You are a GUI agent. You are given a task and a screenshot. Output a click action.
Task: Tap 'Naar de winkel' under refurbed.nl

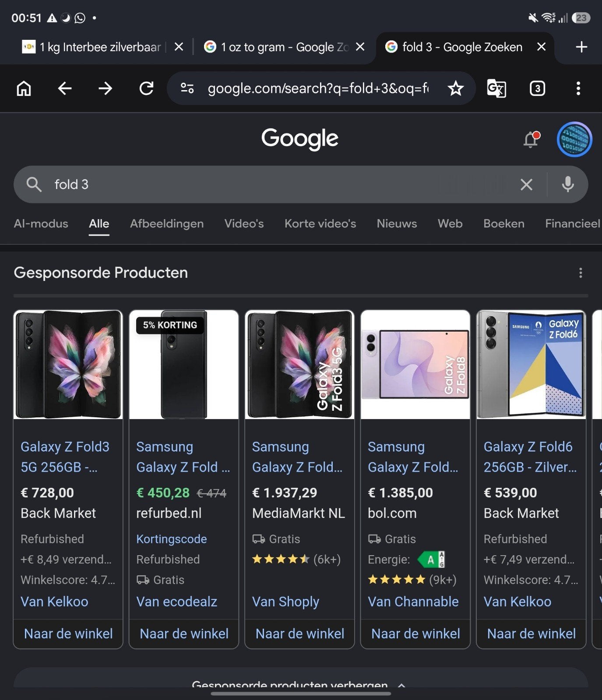click(x=184, y=633)
